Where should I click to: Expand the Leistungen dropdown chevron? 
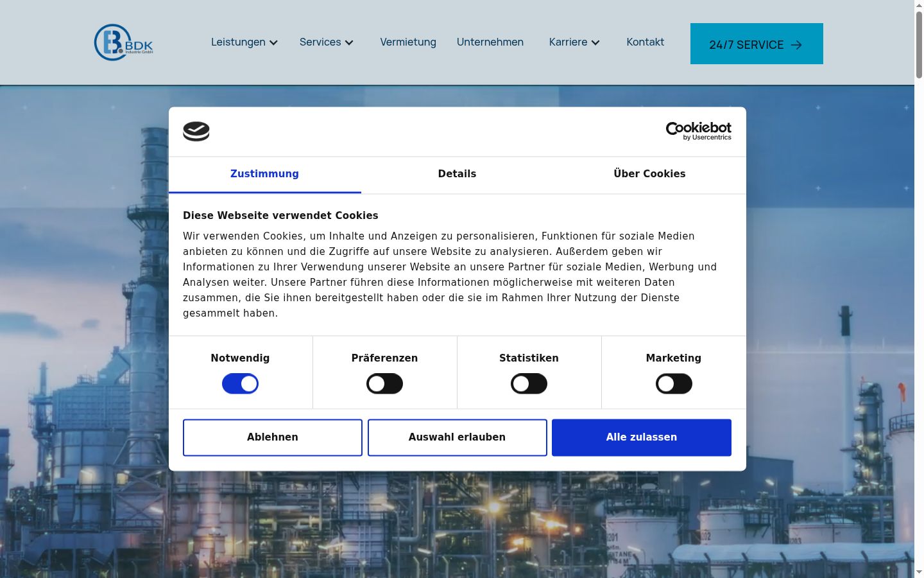pos(273,42)
